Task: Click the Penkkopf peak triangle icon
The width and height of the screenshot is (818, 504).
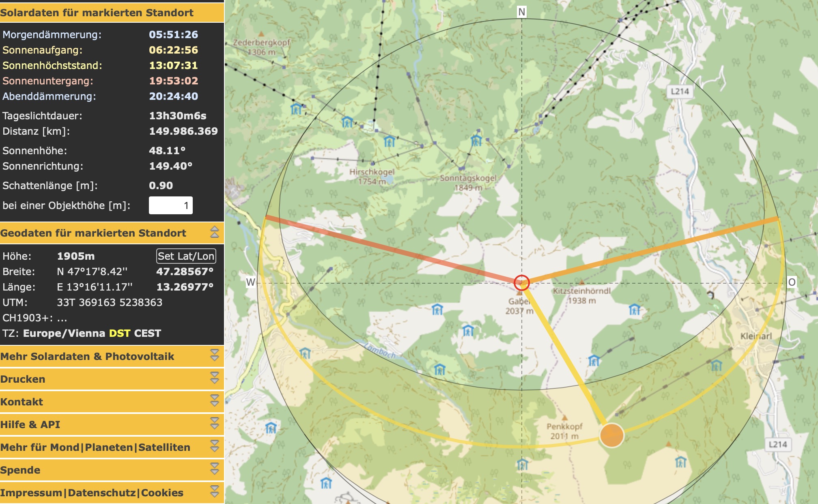Action: pyautogui.click(x=564, y=418)
